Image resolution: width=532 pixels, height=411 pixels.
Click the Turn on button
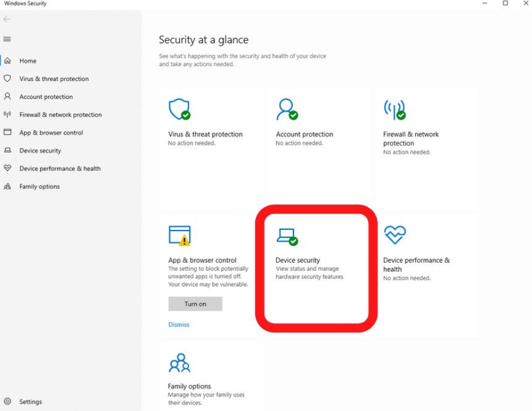tap(195, 303)
